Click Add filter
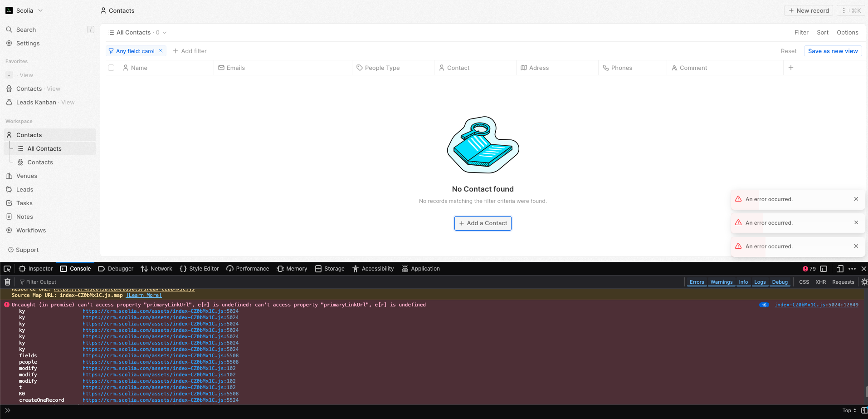Viewport: 868px width, 419px height. pos(190,51)
